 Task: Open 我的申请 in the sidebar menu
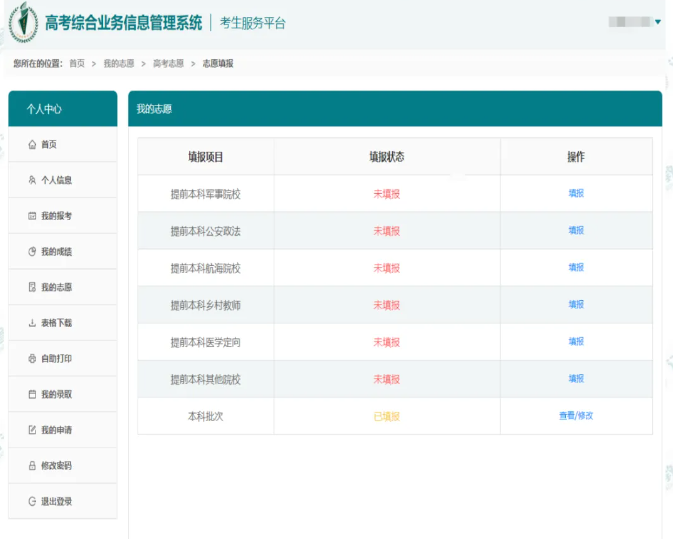(56, 430)
